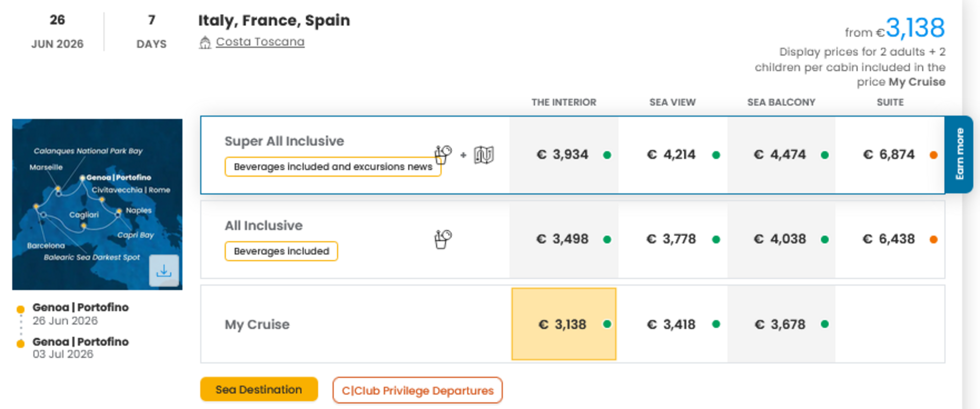This screenshot has width=980, height=409.
Task: Click the C|Club Privilege Departures button
Action: coord(417,391)
